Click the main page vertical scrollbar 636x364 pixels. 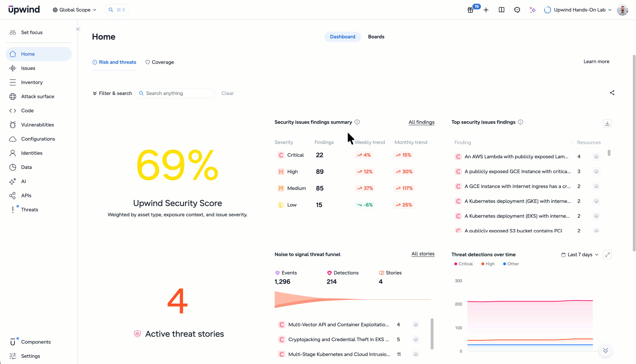[634, 153]
